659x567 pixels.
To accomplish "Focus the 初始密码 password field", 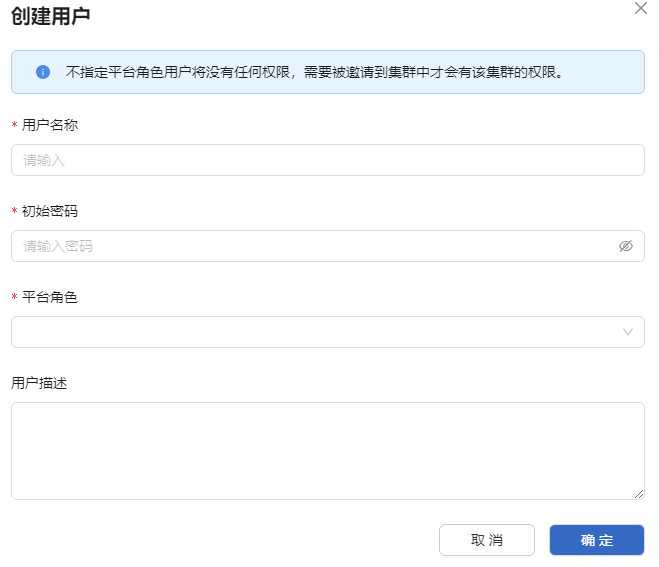I will [310, 246].
